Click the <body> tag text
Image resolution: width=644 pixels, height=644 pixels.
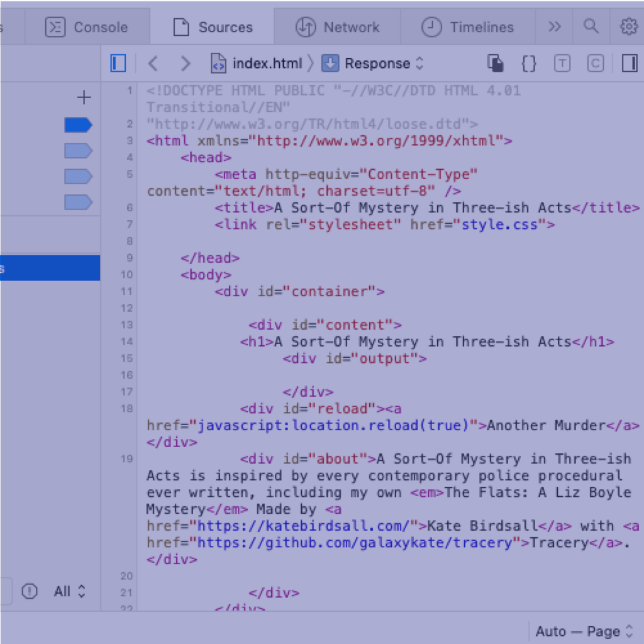point(206,275)
